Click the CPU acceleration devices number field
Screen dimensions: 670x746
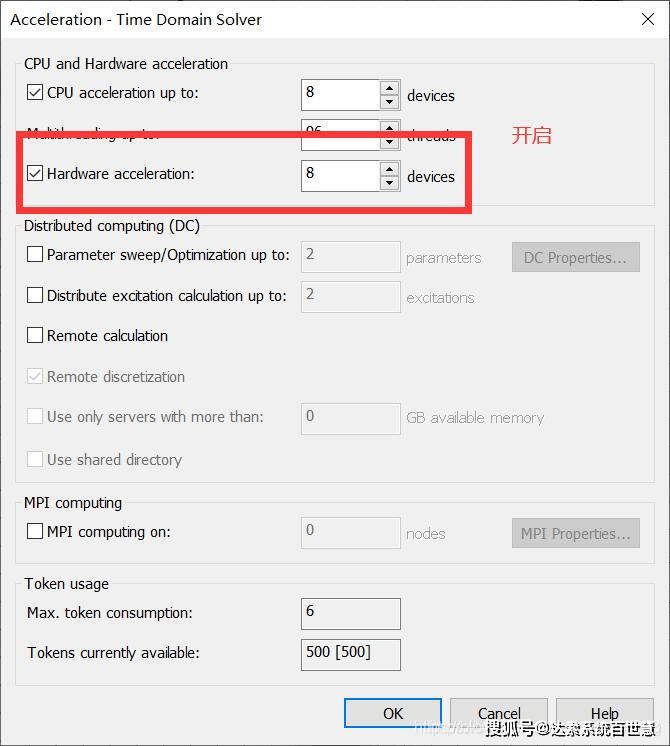point(340,94)
